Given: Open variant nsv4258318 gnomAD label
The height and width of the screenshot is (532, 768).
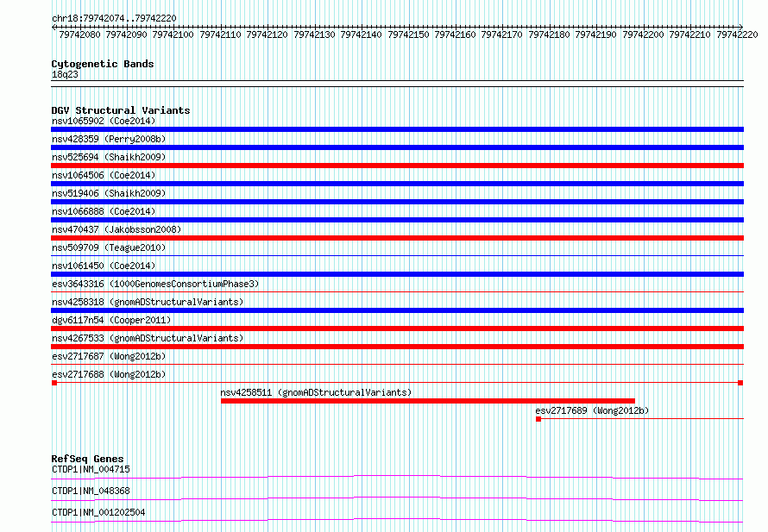Looking at the screenshot, I should 148,302.
